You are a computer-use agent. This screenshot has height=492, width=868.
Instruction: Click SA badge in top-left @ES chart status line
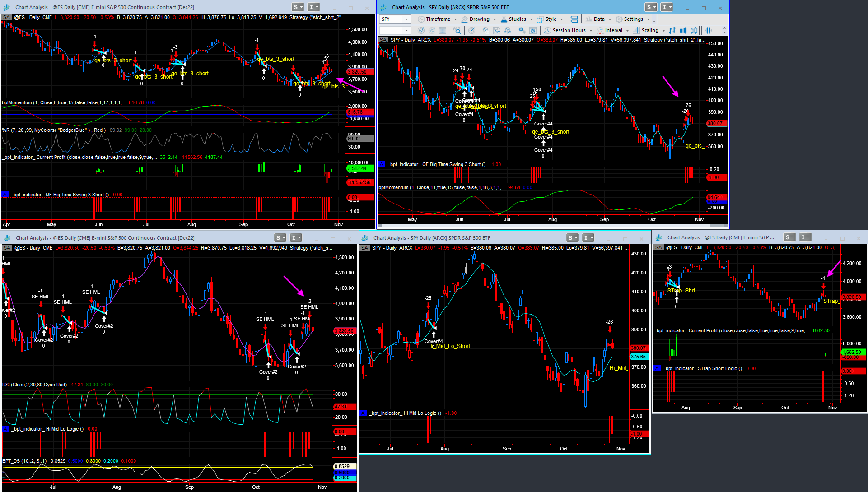point(7,17)
